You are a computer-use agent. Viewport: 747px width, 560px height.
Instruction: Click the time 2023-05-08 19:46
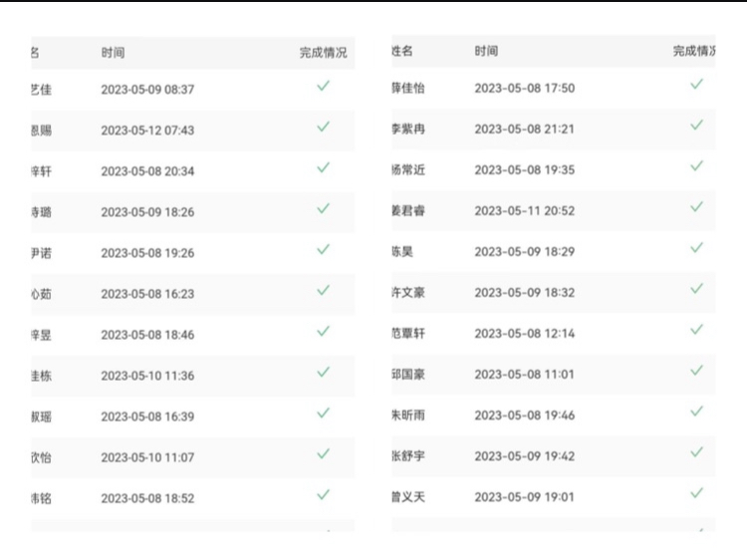525,416
